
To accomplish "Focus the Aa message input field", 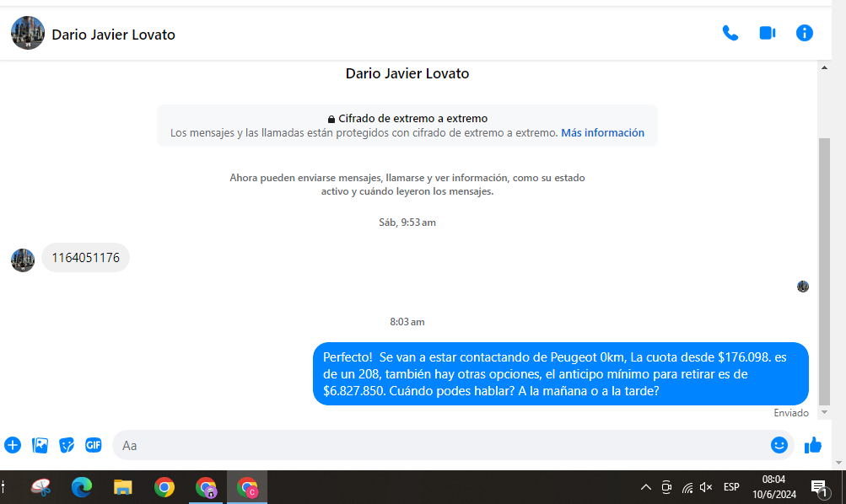I will tap(439, 445).
